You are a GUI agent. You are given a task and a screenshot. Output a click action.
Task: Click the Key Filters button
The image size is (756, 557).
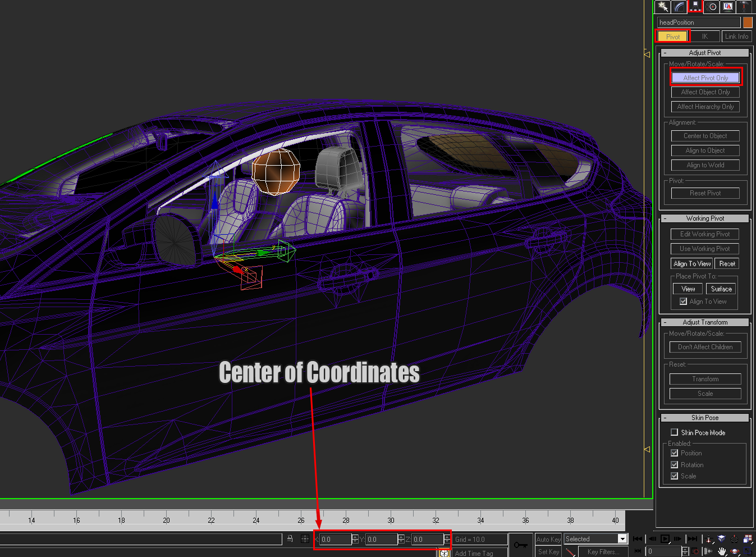[603, 552]
